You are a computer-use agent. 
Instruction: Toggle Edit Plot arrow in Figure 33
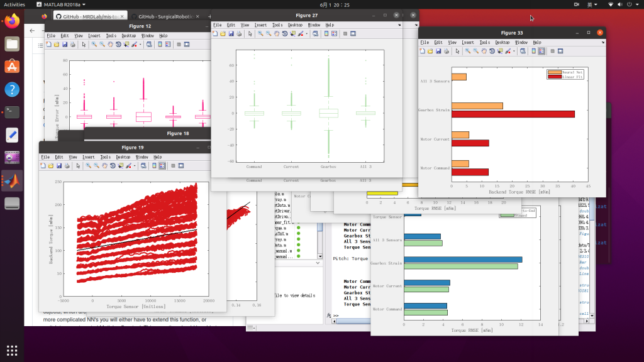[458, 52]
